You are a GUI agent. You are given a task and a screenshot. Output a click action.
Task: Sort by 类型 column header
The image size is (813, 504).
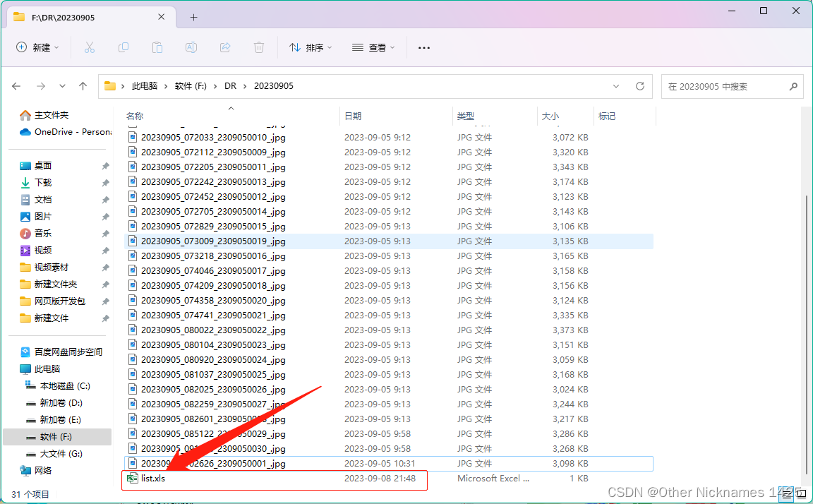[x=466, y=116]
